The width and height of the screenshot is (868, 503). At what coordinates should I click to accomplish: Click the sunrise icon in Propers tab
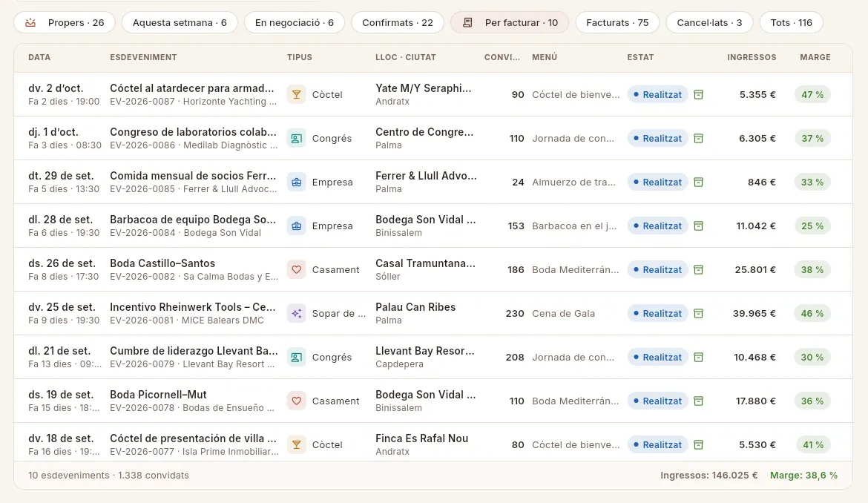pos(30,23)
